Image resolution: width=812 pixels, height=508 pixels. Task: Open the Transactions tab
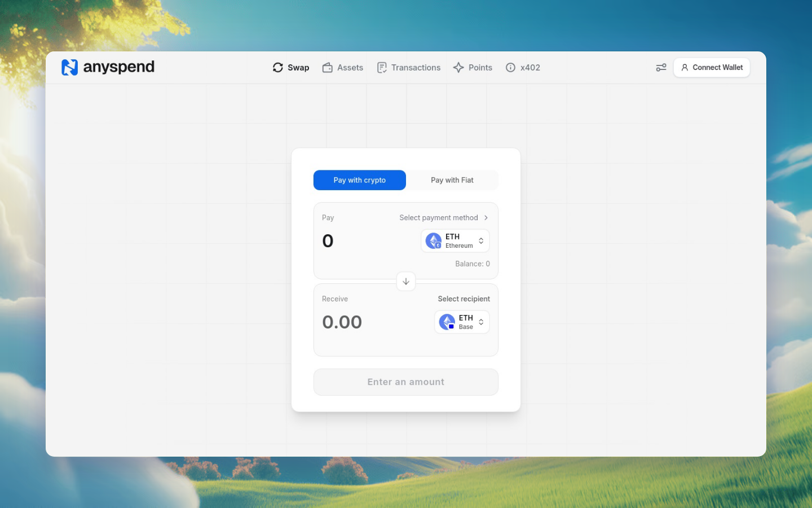point(409,68)
